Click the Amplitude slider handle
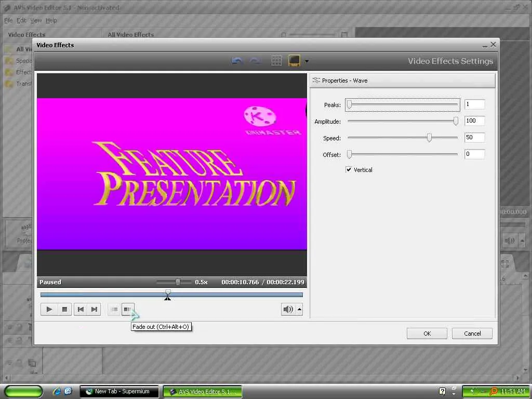The image size is (532, 399). pyautogui.click(x=456, y=121)
